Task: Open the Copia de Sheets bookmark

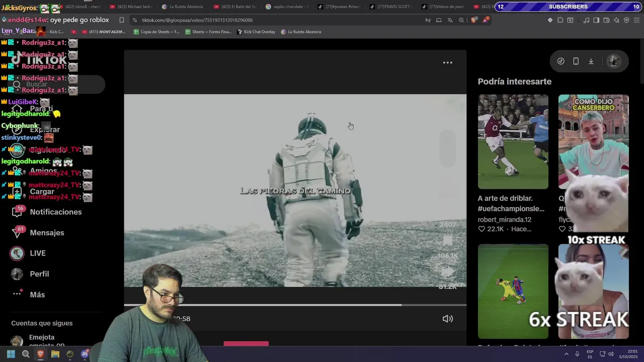Action: coord(156,32)
